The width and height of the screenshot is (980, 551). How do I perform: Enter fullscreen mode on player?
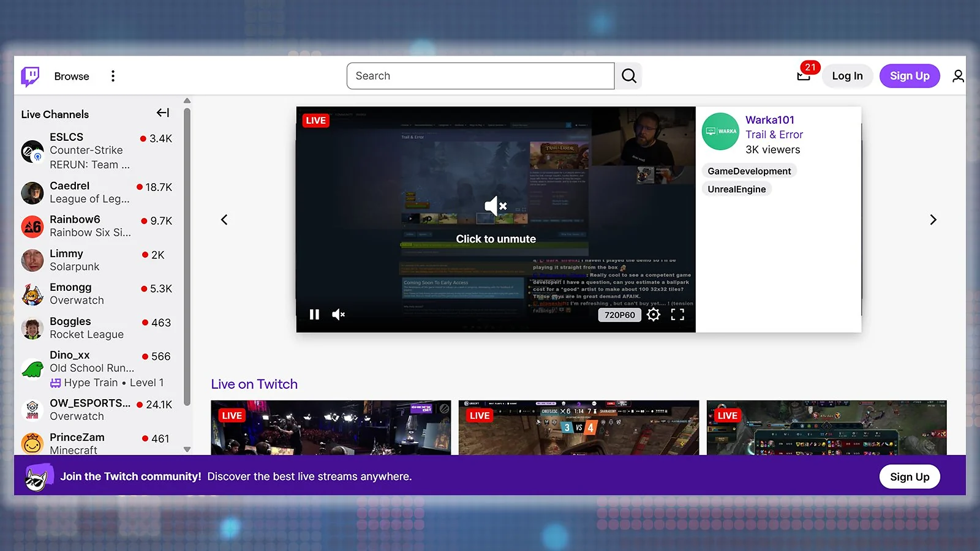coord(677,315)
